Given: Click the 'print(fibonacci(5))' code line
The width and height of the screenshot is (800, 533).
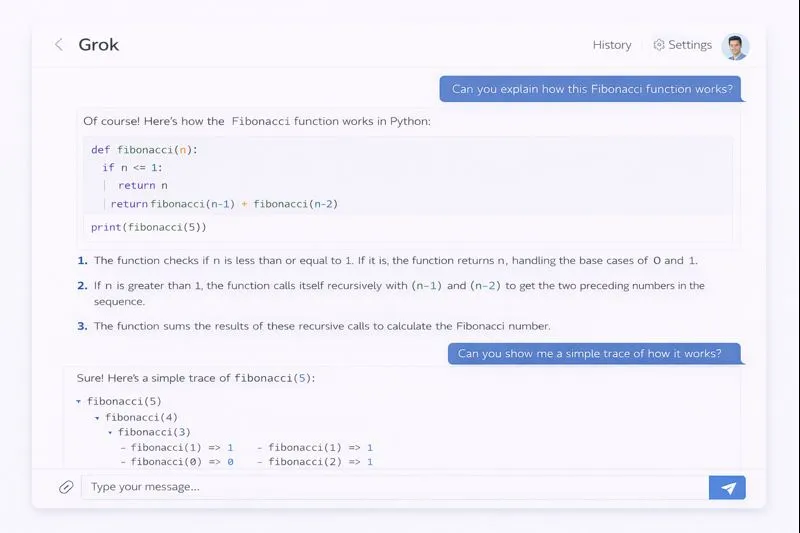Looking at the screenshot, I should pos(148,227).
